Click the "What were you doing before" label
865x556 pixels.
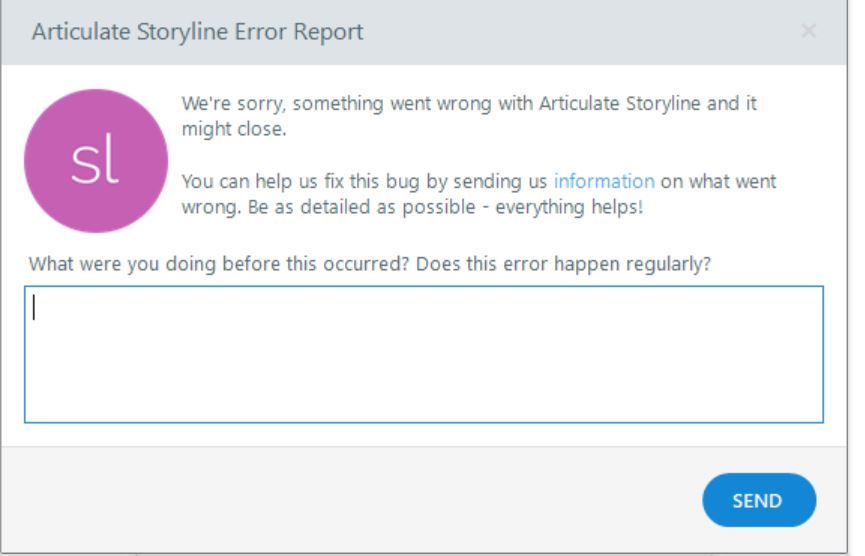[200, 265]
